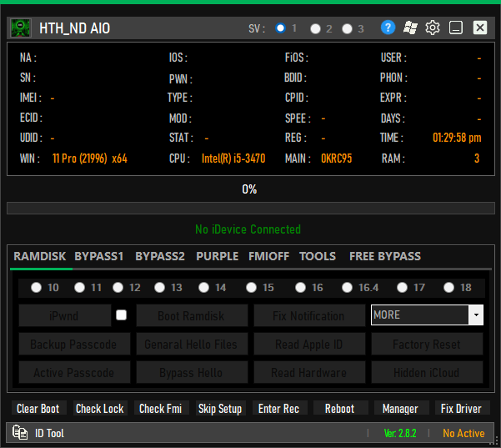Choose iOS 11 ramdisk version
The height and width of the screenshot is (448, 501).
coord(79,288)
